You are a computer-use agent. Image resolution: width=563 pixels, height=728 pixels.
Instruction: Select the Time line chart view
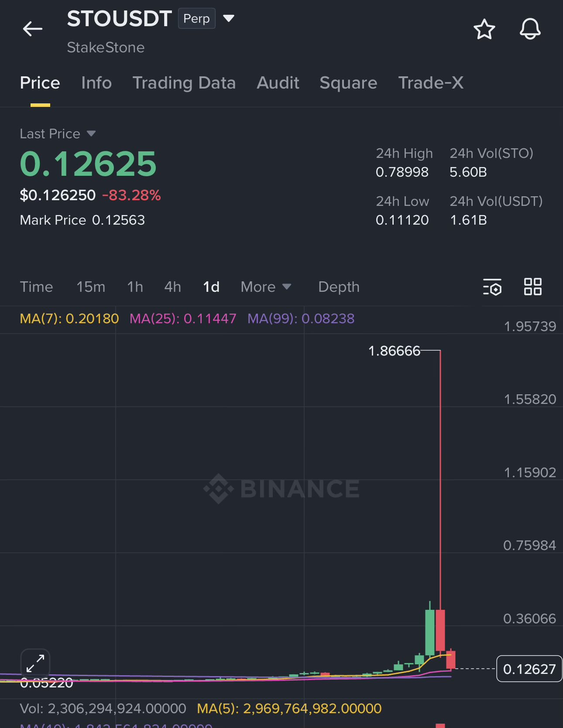point(36,287)
